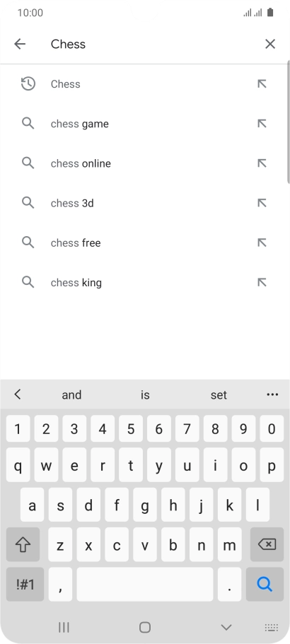Tap the keyboard search key
Screen dimensions: 290x644
coord(265,584)
